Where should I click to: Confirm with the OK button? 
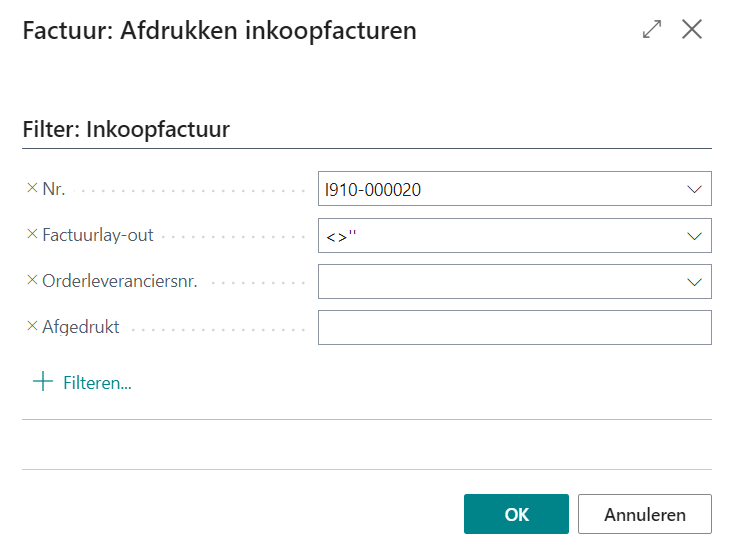[516, 514]
